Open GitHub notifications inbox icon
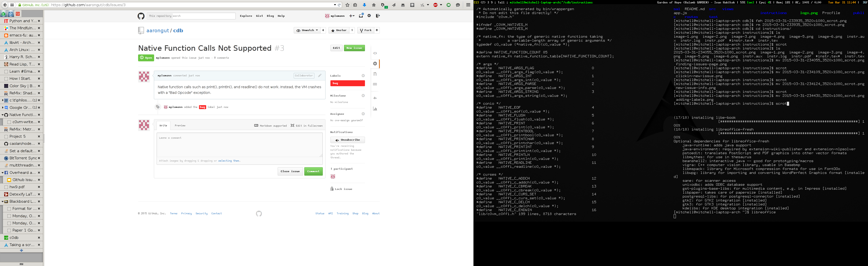Screen dimensions: 868x266 point(361,16)
